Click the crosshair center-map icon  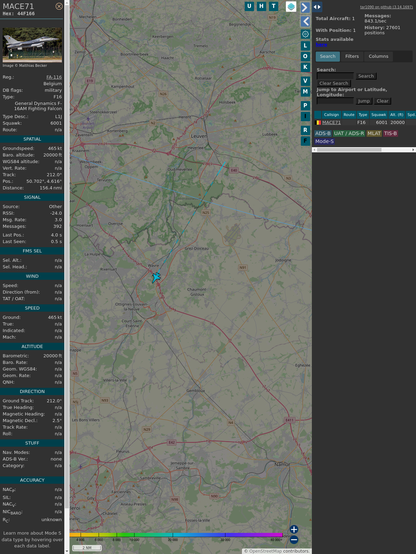pyautogui.click(x=305, y=34)
